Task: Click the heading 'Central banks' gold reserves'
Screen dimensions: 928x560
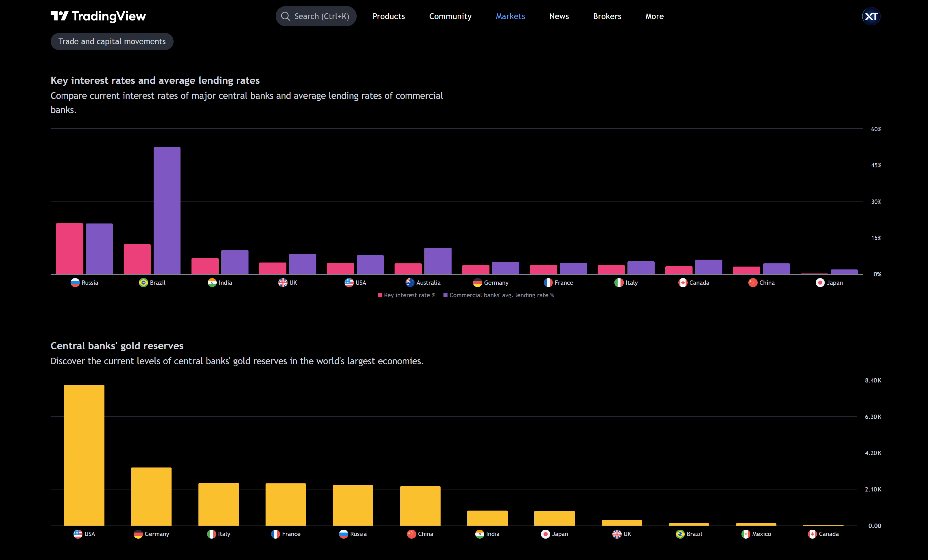Action: (x=117, y=345)
